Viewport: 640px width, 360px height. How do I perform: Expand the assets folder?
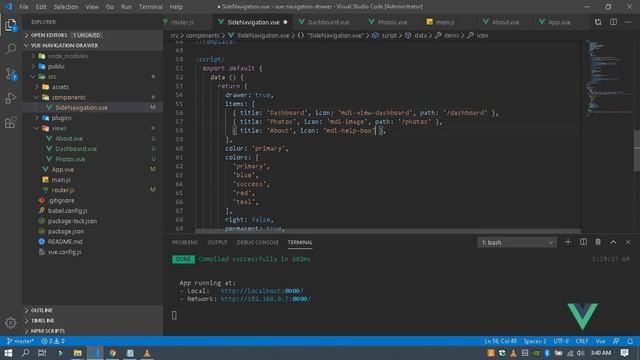tap(93, 87)
